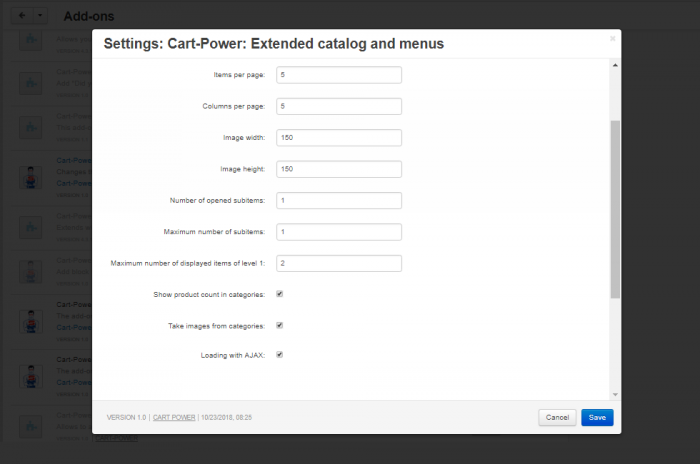The width and height of the screenshot is (700, 464).
Task: Close the Settings dialog with the X icon
Action: 612,39
